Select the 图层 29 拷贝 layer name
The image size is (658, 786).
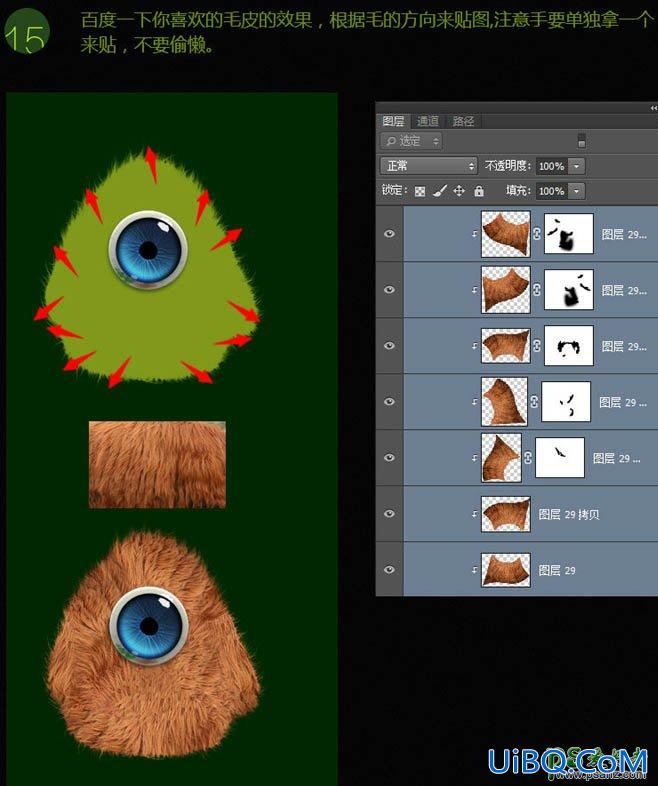coord(568,514)
